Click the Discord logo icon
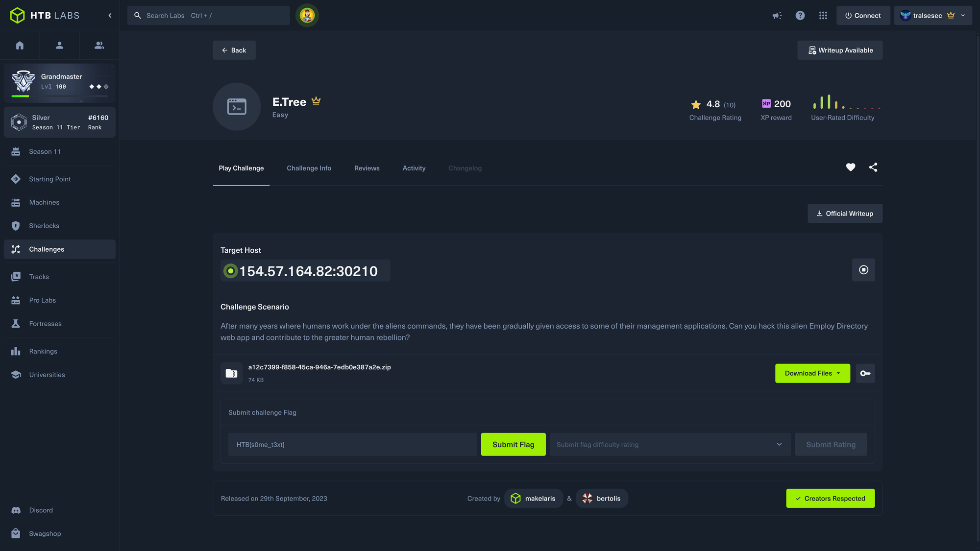This screenshot has height=551, width=980. coord(16,510)
